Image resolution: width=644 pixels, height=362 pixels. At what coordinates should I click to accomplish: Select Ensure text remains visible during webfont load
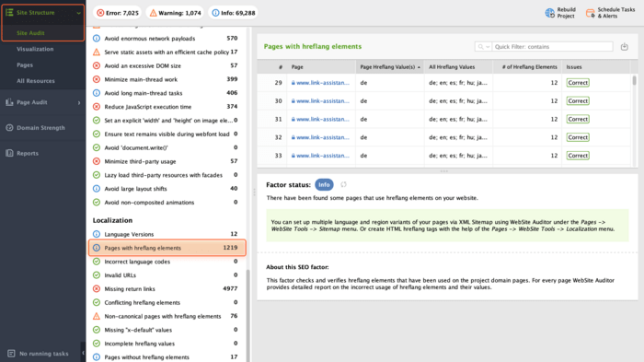[167, 134]
